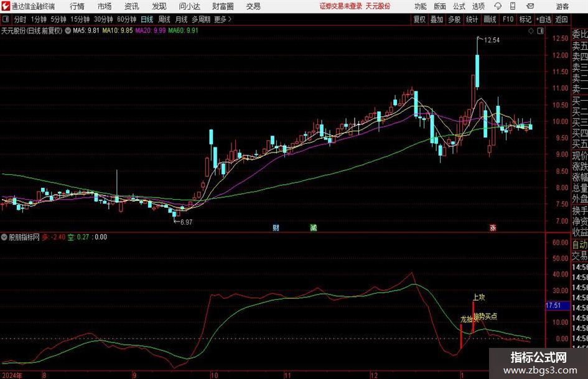Click the MA10: 9.85 label
588x379 pixels.
click(x=118, y=30)
